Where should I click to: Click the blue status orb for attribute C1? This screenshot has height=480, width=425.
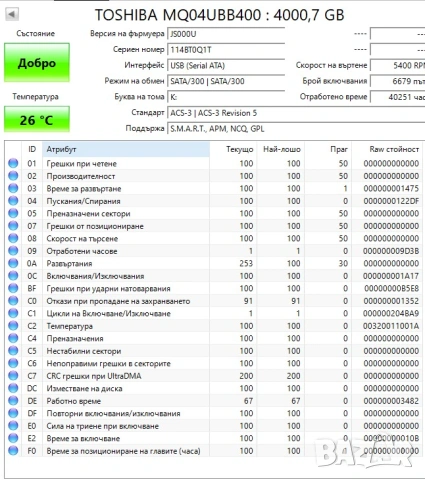point(13,313)
